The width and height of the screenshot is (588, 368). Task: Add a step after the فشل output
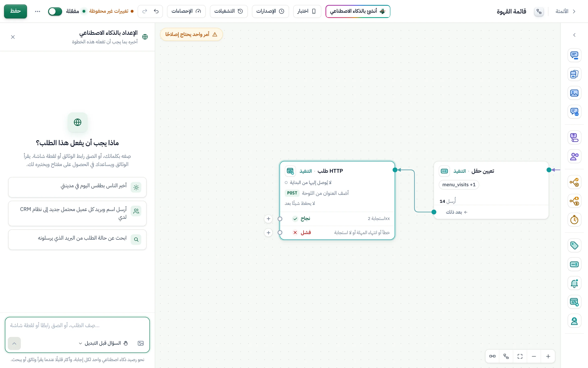point(268,233)
